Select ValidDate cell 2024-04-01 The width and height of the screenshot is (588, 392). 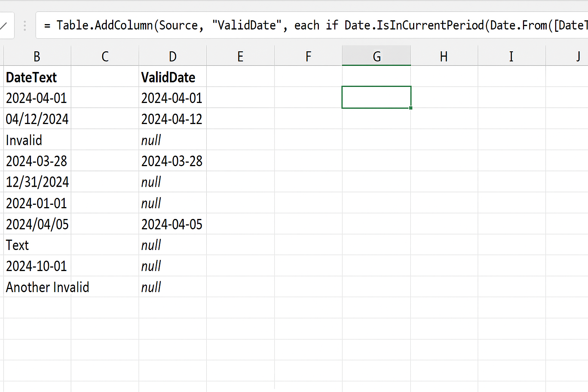pyautogui.click(x=173, y=98)
